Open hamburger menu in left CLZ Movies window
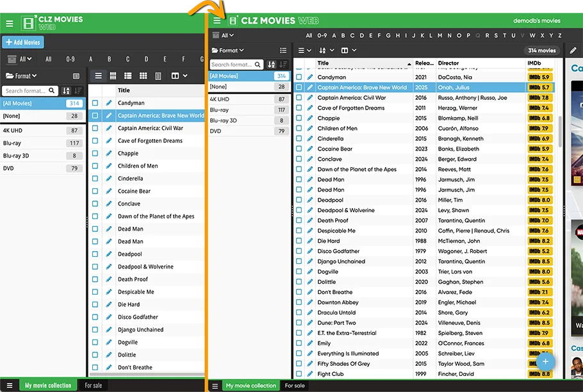This screenshot has height=392, width=583. (10, 24)
